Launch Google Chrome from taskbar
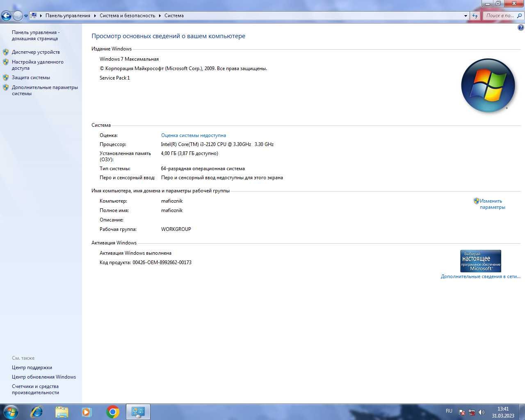This screenshot has height=420, width=525. (x=113, y=412)
